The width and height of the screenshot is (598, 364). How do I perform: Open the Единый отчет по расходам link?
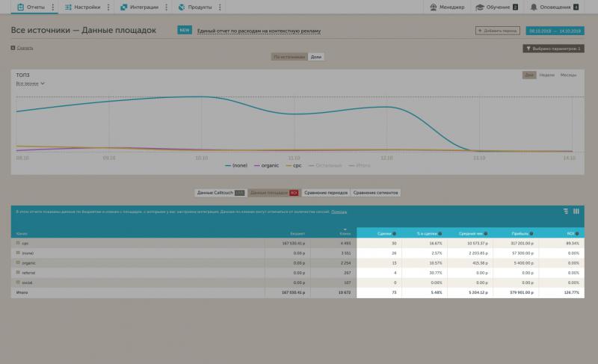(x=259, y=31)
